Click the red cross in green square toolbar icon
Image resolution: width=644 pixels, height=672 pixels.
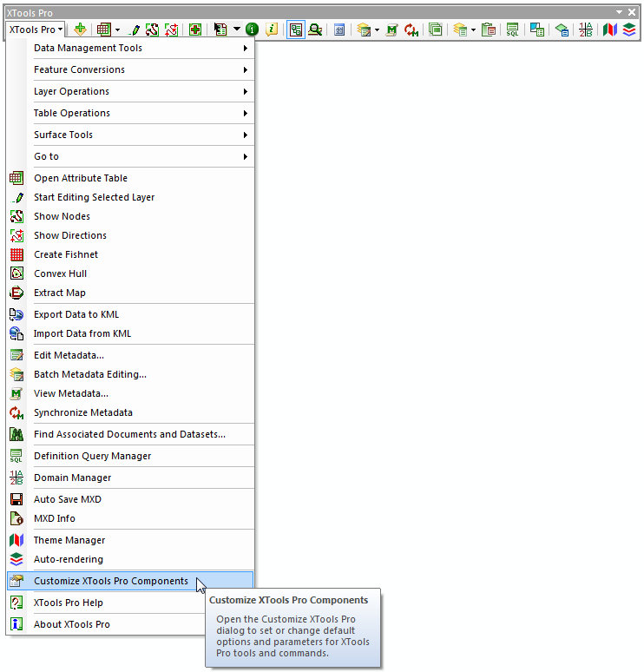point(195,30)
